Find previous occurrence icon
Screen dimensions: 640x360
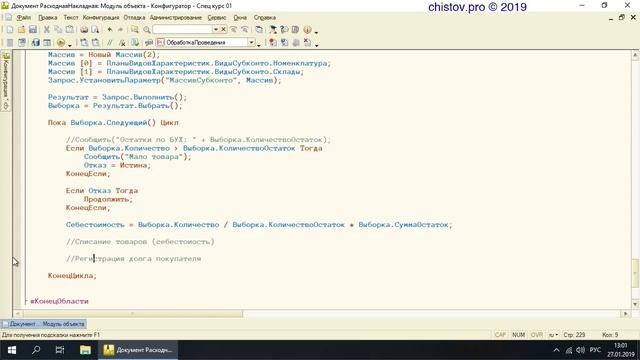coord(244,29)
